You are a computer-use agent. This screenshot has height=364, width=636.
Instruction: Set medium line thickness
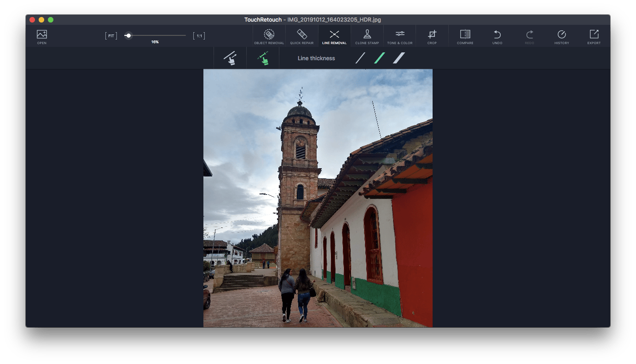[x=380, y=58]
